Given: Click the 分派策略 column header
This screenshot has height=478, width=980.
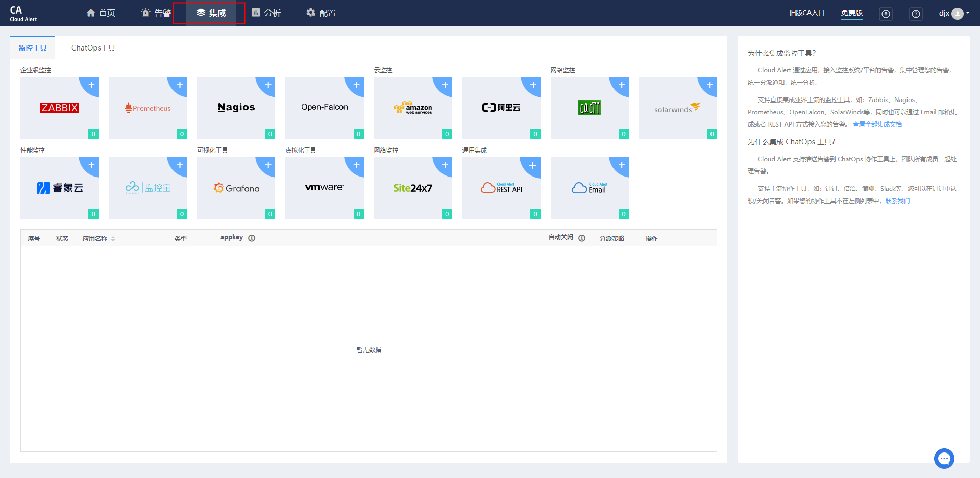Looking at the screenshot, I should tap(612, 239).
